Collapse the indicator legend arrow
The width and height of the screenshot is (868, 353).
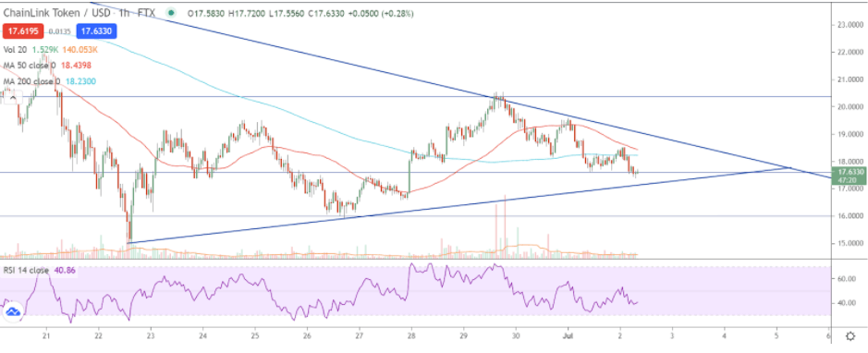[x=12, y=98]
